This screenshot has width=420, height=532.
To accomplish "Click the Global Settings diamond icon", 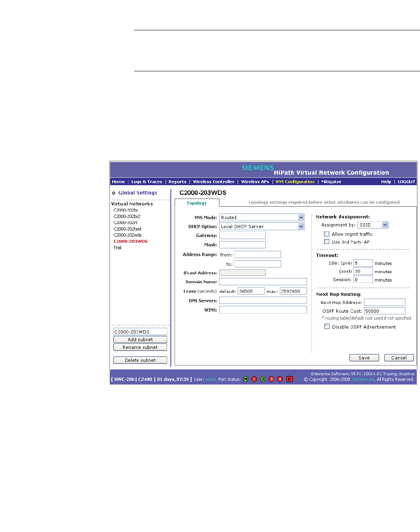I will 114,193.
